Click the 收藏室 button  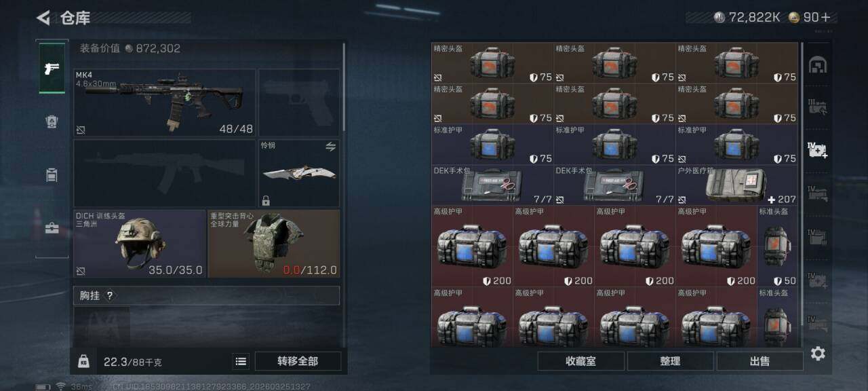(x=580, y=361)
